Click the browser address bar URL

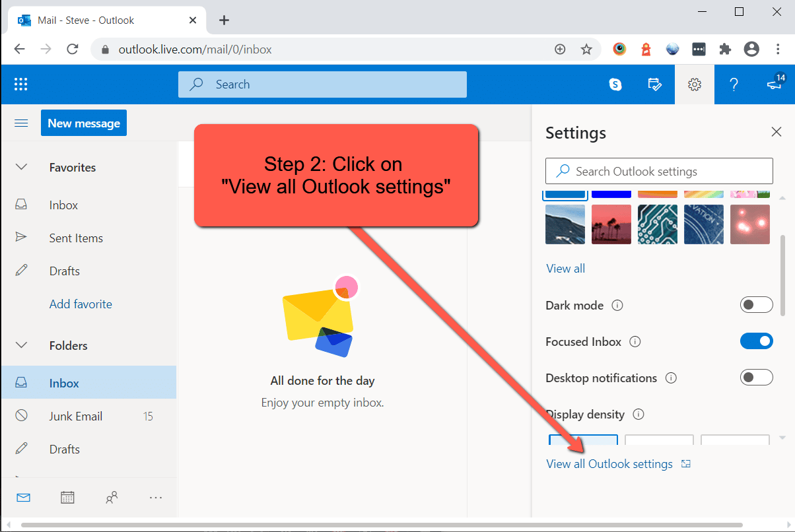point(195,50)
